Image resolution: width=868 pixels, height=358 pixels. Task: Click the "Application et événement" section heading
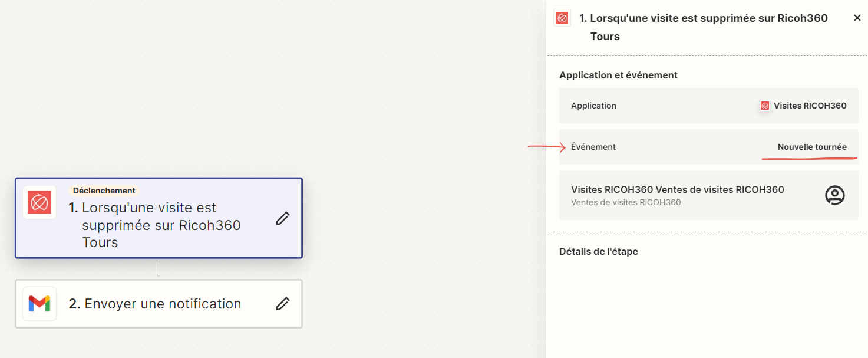618,75
